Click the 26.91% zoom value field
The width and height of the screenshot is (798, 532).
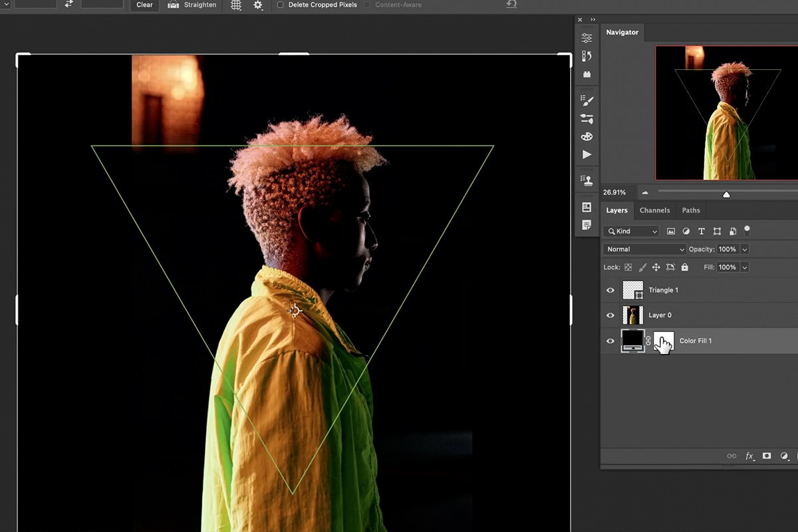point(614,192)
